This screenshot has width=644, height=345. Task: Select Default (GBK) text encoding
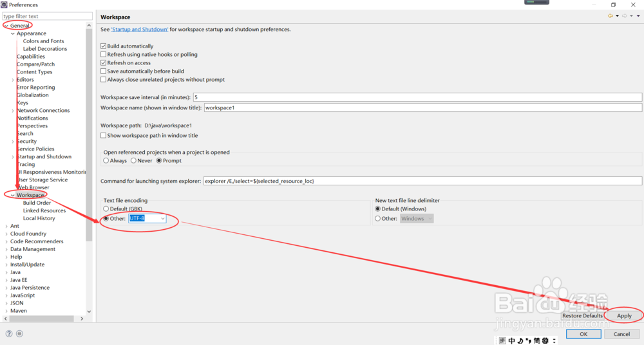pos(106,209)
